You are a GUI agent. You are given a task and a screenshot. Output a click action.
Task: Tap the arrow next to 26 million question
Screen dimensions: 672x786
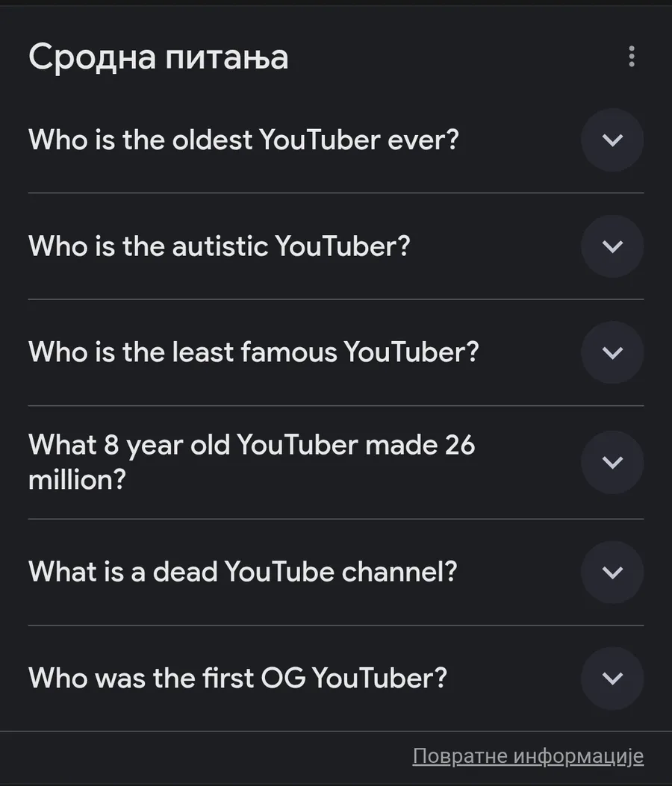612,462
